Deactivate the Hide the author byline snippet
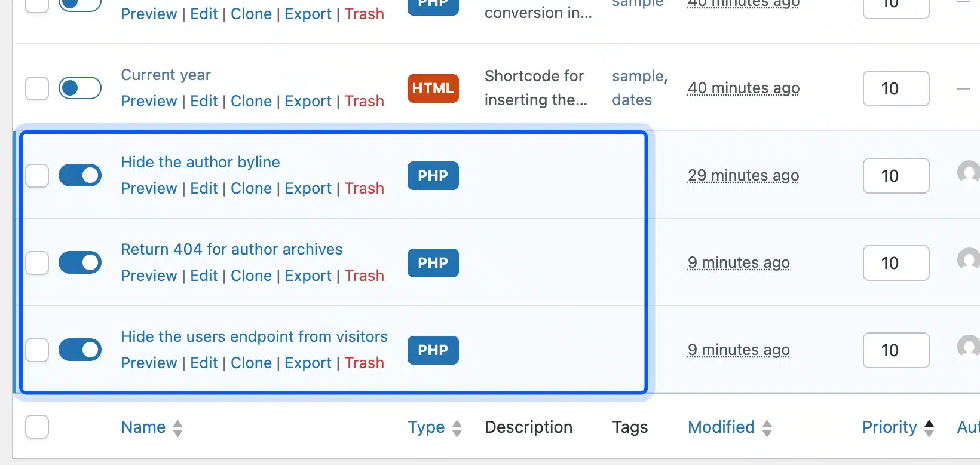Screen dimensions: 980x465 [80, 175]
